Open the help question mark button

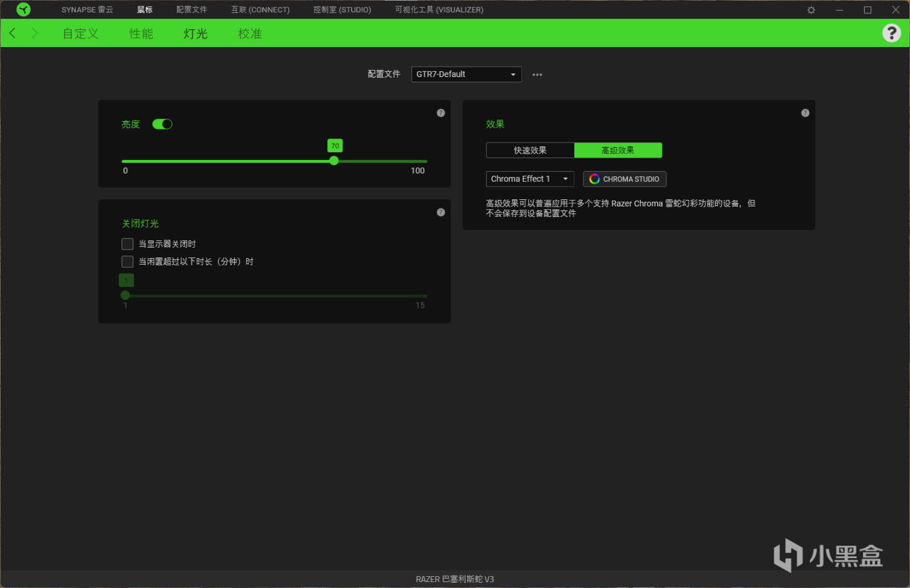coord(892,33)
